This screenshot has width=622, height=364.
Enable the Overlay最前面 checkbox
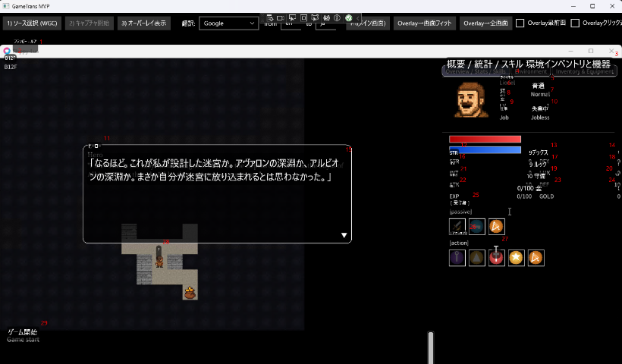(x=520, y=24)
